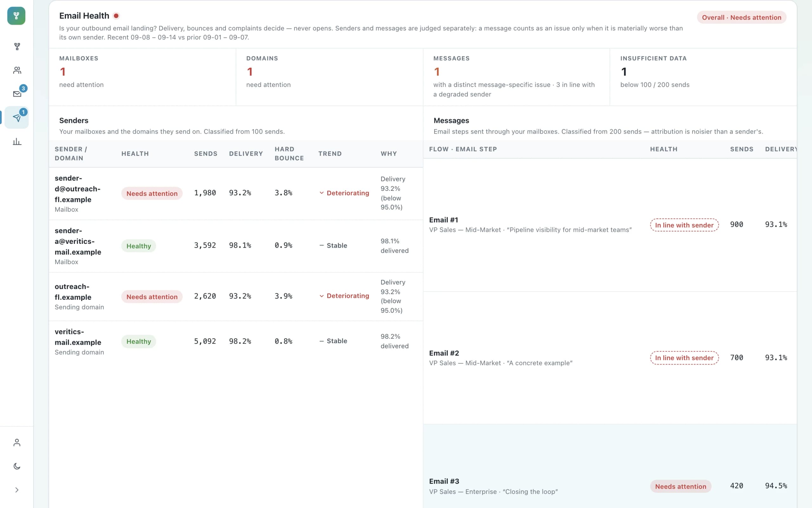The height and width of the screenshot is (508, 812).
Task: Click the Senders Delivery column header
Action: tap(246, 154)
